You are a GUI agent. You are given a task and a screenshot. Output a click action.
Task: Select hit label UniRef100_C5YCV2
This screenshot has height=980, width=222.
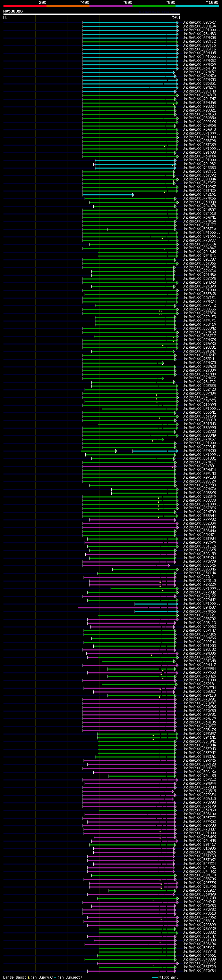coord(199,175)
